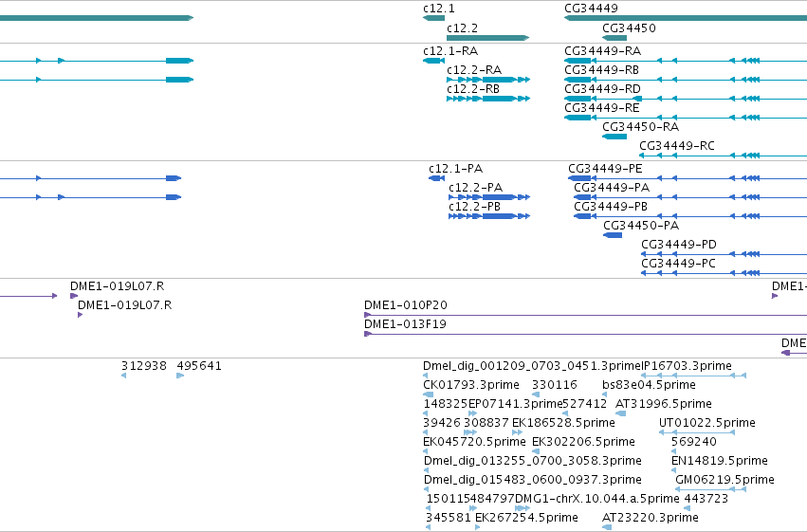Click protein CG34449-PC
The image size is (807, 532).
pyautogui.click(x=678, y=265)
